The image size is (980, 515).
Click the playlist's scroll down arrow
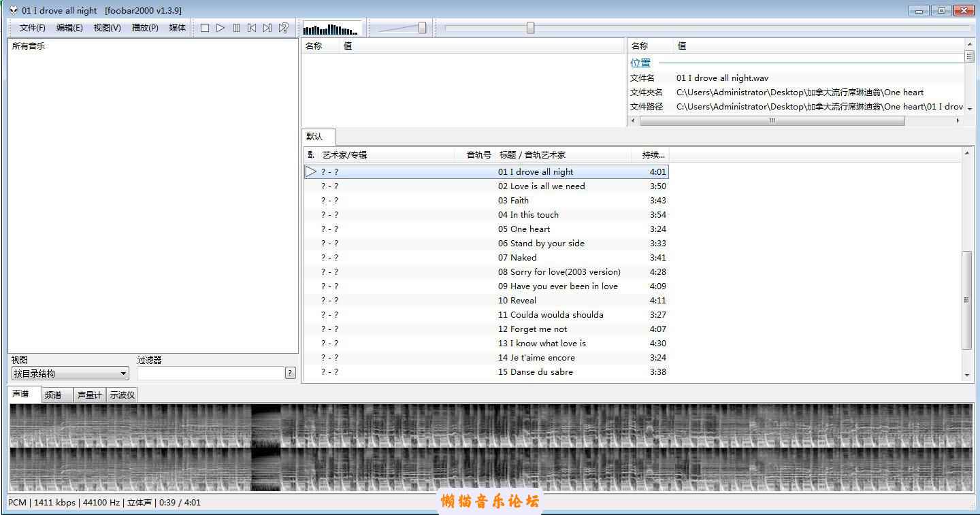click(x=967, y=375)
